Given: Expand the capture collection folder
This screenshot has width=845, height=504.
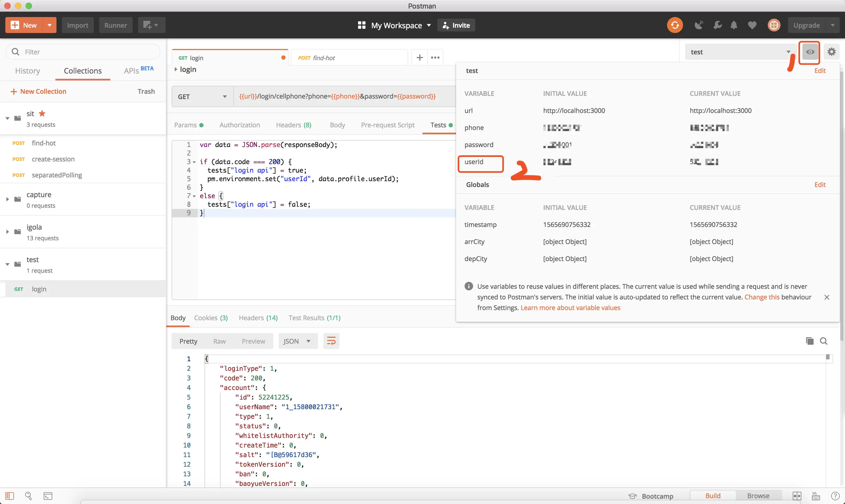Looking at the screenshot, I should (x=8, y=199).
